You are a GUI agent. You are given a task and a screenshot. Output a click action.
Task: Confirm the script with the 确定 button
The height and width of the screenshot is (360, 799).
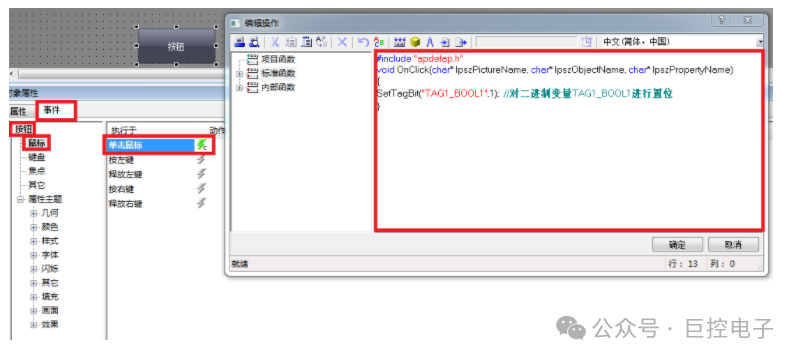coord(677,244)
